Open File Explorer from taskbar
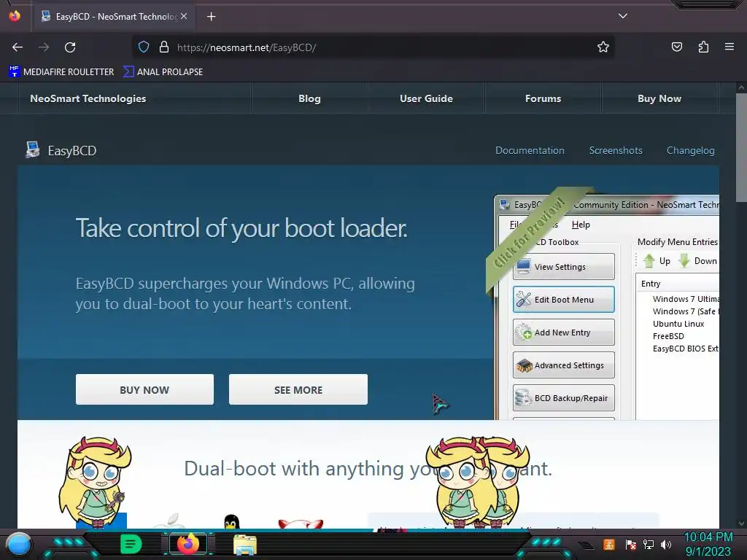 pos(245,545)
